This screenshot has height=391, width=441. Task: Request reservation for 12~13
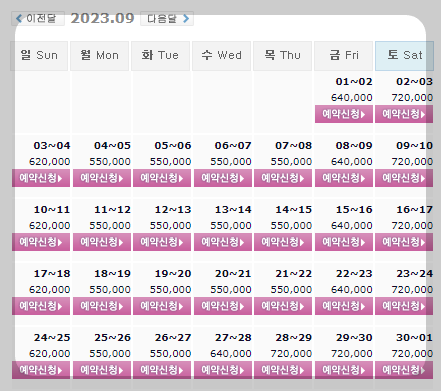(162, 242)
